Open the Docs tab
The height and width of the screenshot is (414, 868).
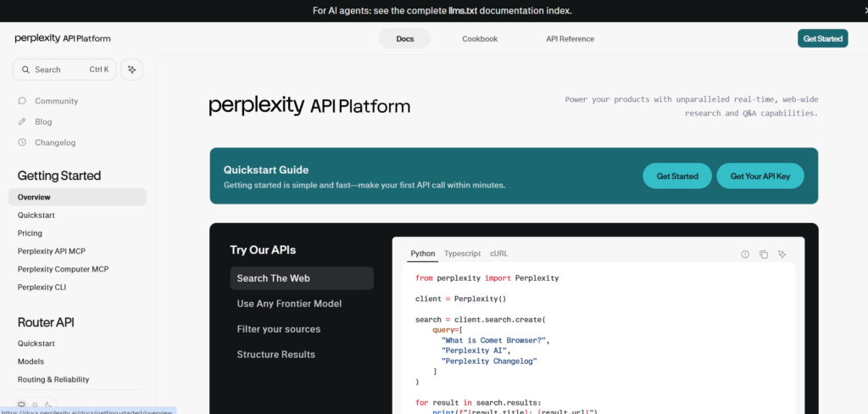tap(404, 39)
